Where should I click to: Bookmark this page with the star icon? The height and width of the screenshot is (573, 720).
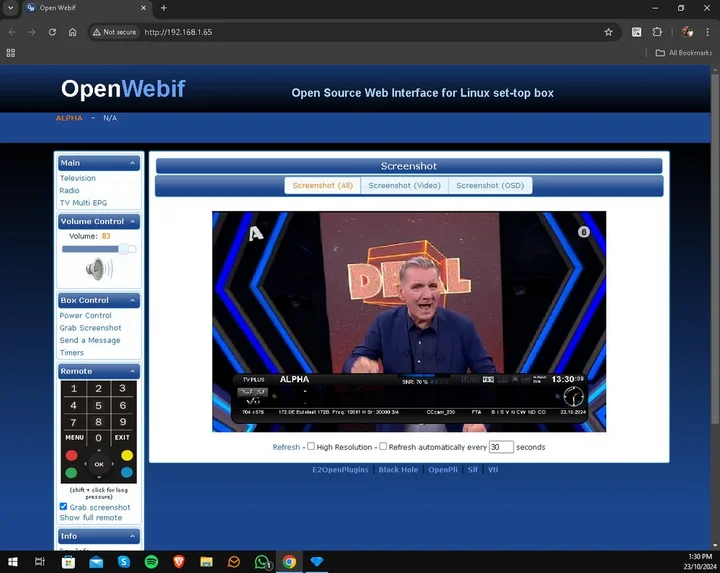click(x=607, y=32)
